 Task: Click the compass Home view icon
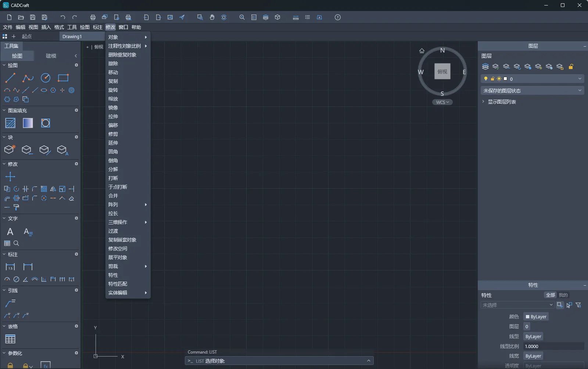click(x=422, y=51)
